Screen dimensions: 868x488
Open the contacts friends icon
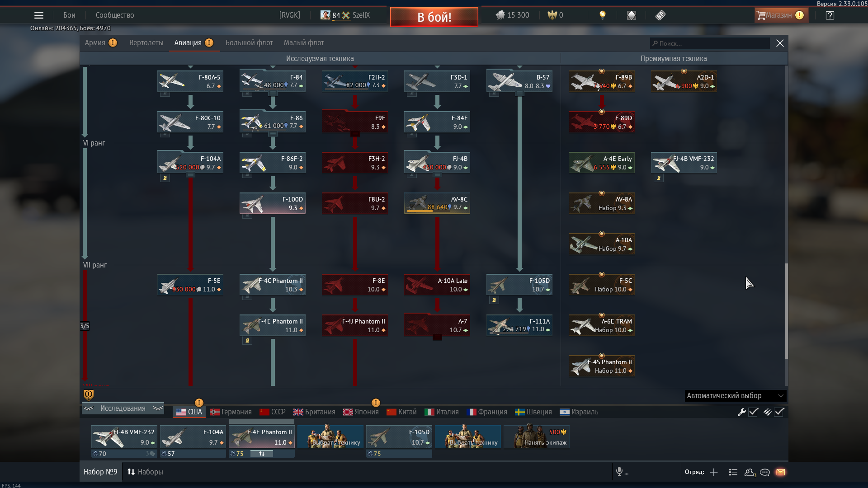point(750,472)
